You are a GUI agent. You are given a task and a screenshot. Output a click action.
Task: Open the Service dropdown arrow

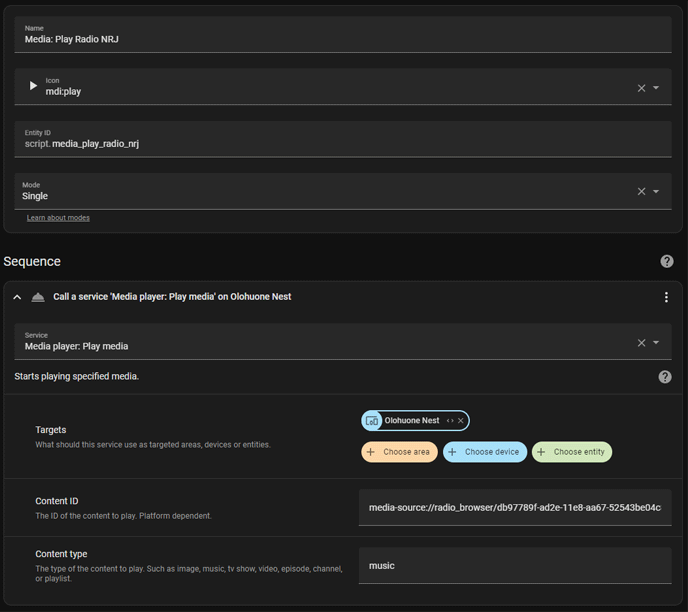pos(656,342)
